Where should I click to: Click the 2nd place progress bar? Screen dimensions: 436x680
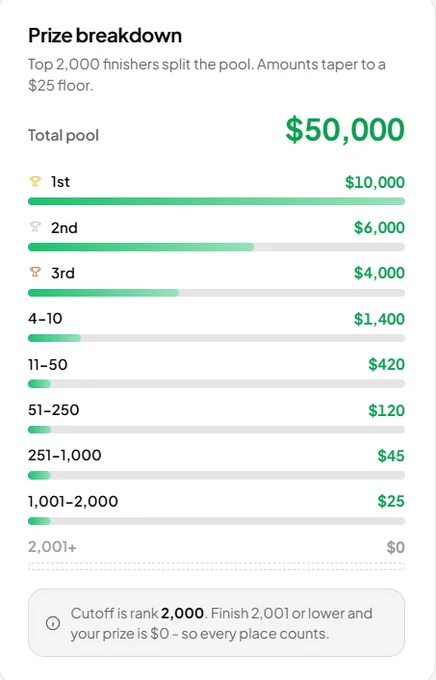coord(216,247)
